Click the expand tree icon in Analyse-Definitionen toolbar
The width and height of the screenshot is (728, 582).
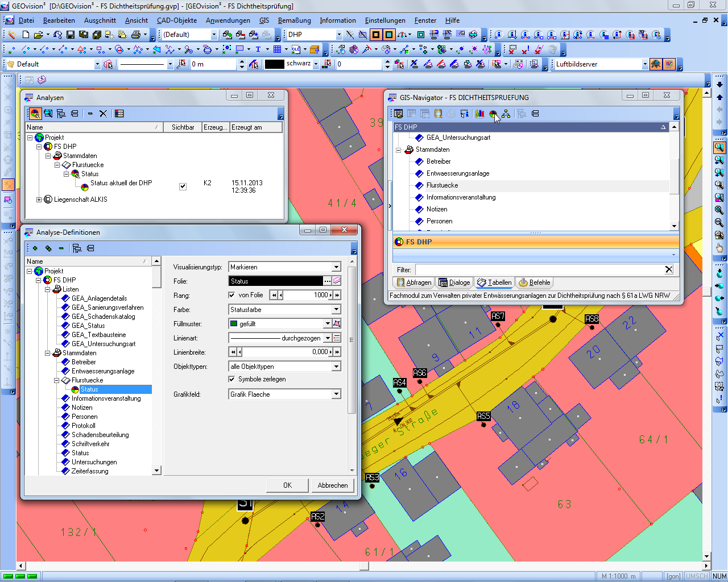(x=77, y=248)
